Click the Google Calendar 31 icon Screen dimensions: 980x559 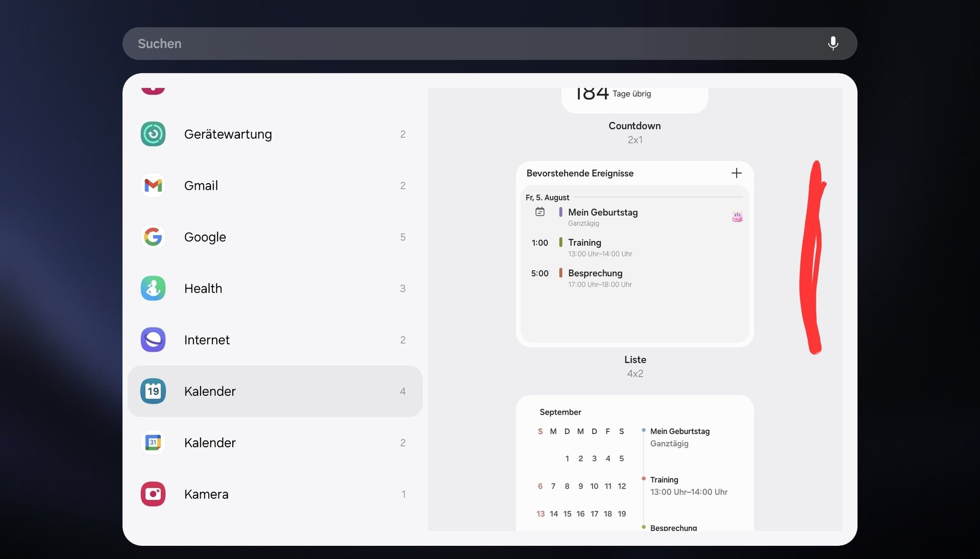coord(153,443)
